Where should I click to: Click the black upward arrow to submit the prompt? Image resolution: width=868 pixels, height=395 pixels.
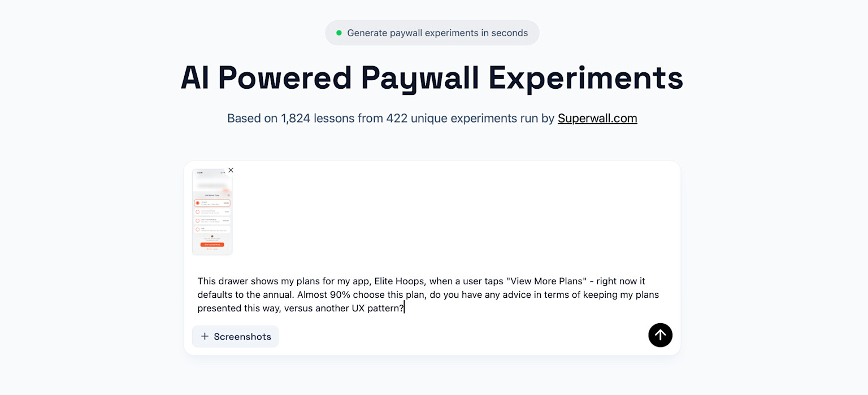click(x=660, y=335)
